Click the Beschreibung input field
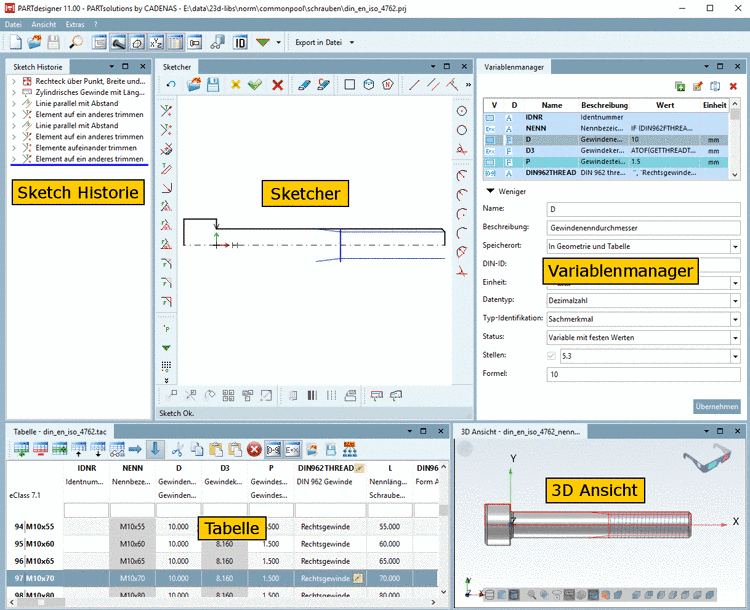 (643, 228)
